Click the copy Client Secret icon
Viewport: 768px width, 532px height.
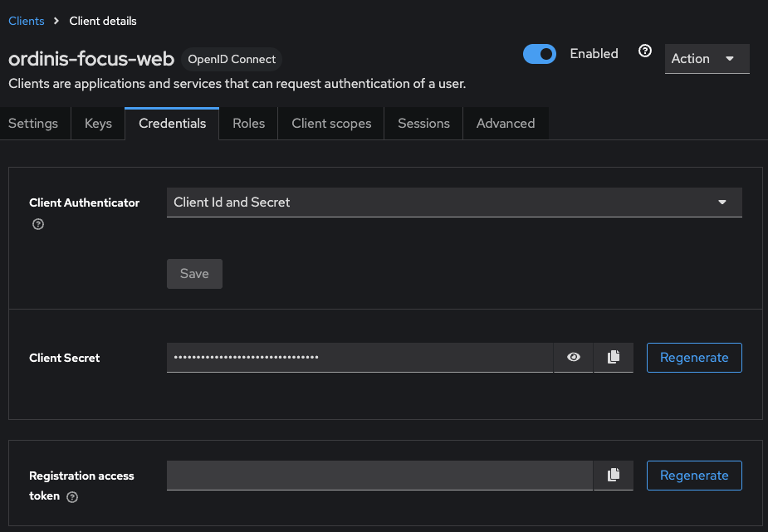pos(614,357)
